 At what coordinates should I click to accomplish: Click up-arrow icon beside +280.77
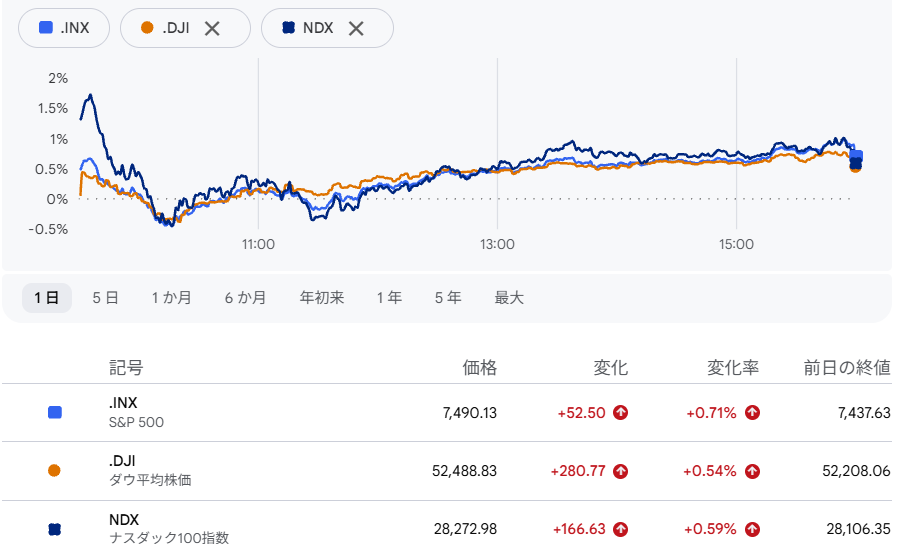click(620, 471)
